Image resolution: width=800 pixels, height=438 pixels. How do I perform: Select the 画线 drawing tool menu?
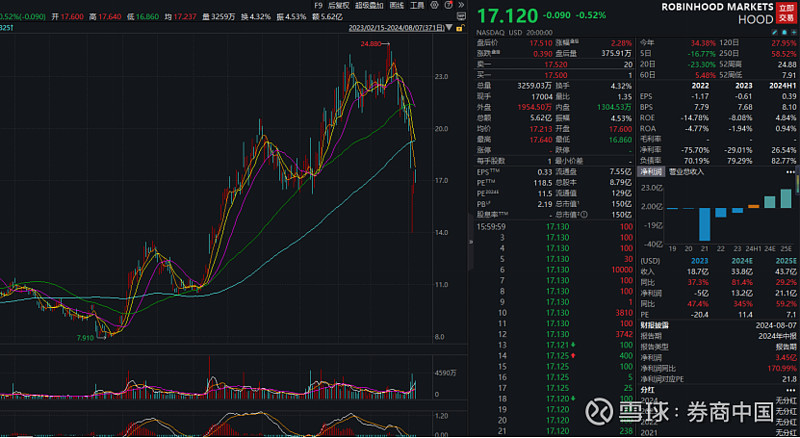point(397,5)
